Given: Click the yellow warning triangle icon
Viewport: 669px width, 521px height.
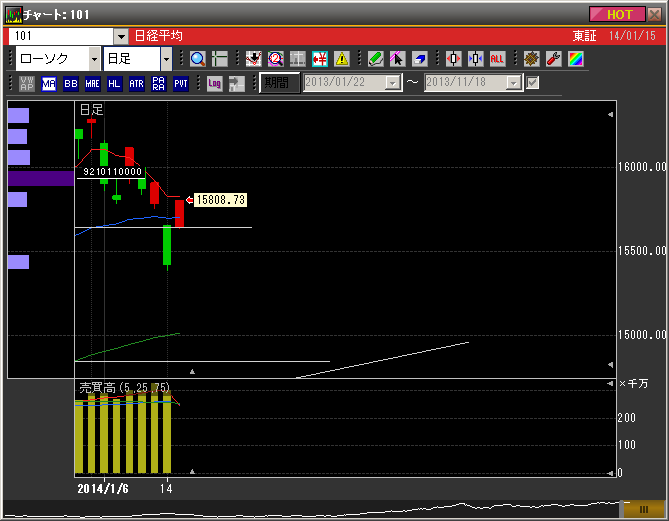Looking at the screenshot, I should coord(342,59).
